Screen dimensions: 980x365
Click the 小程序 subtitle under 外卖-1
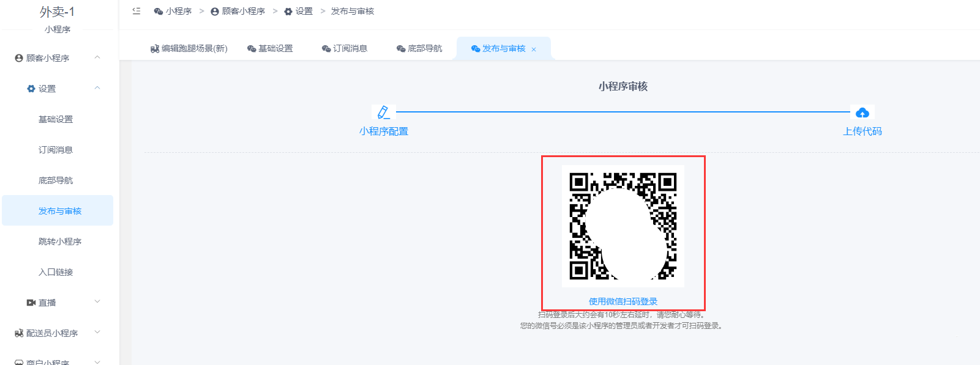tap(58, 29)
